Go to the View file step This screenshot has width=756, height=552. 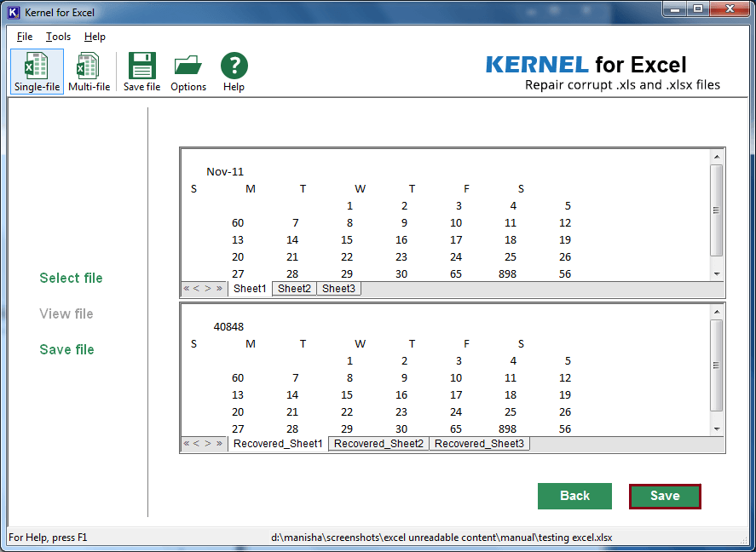pos(66,313)
